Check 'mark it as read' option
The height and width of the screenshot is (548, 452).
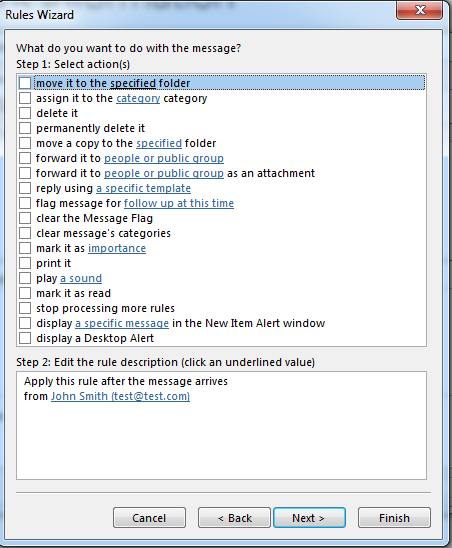pyautogui.click(x=25, y=293)
